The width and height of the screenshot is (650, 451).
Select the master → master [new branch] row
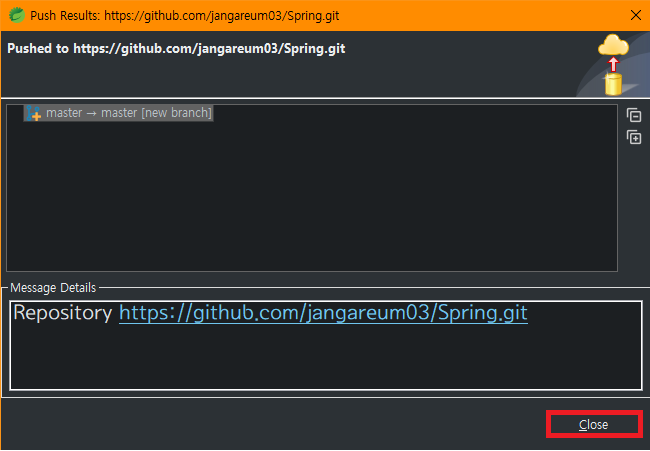119,113
